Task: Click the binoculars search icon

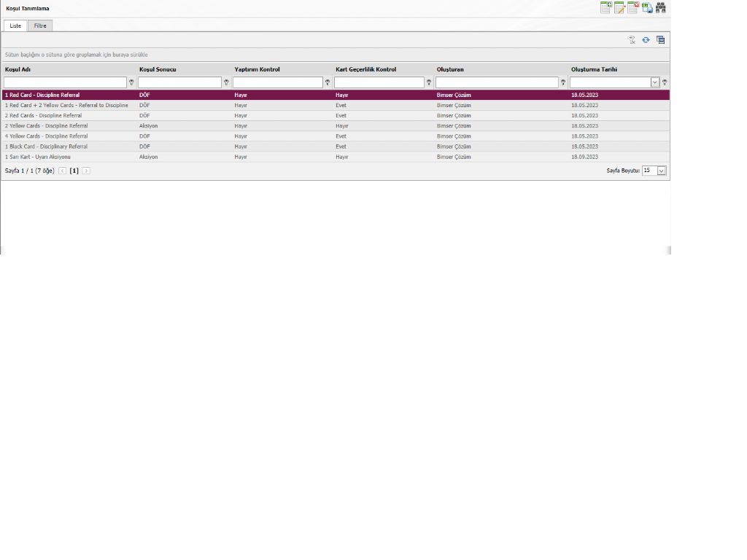Action: pyautogui.click(x=661, y=7)
